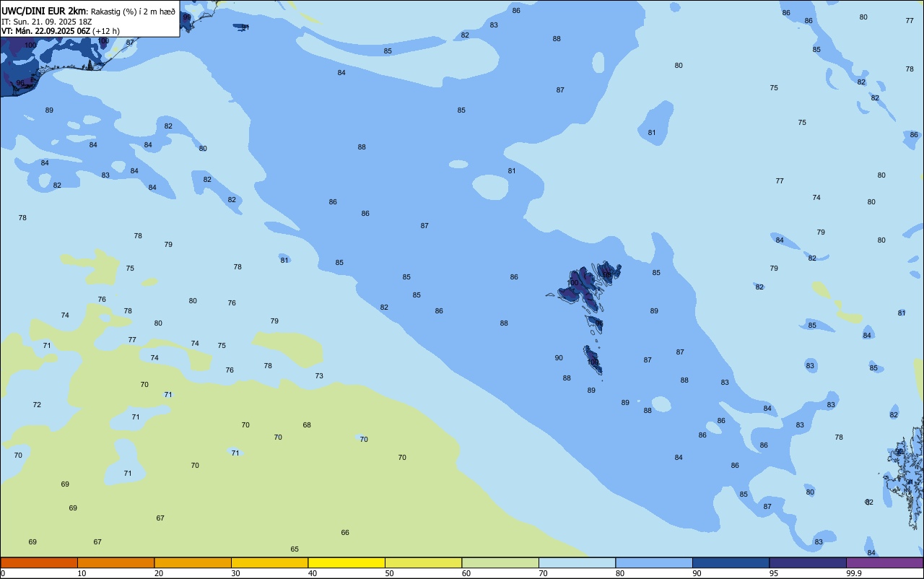Select the legend tick label '40'

click(313, 573)
